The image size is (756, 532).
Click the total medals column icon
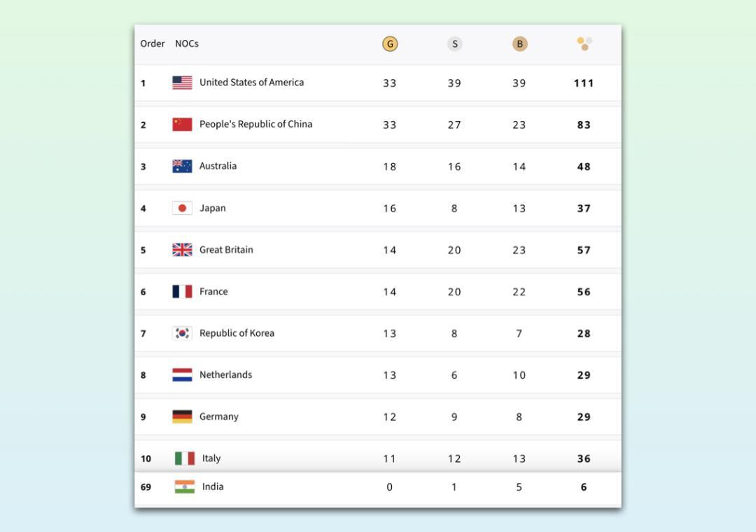coord(584,44)
